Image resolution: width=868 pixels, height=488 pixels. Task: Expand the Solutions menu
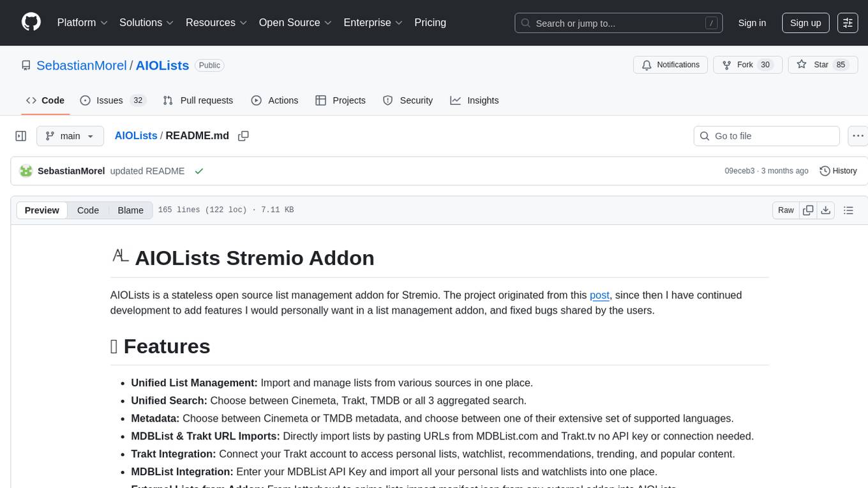[147, 22]
